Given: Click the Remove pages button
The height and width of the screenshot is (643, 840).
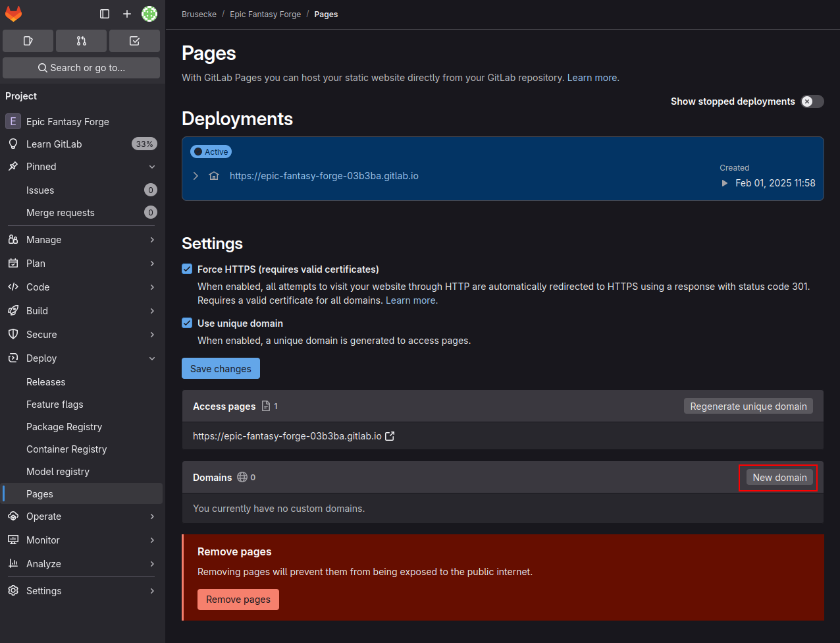Looking at the screenshot, I should (238, 600).
